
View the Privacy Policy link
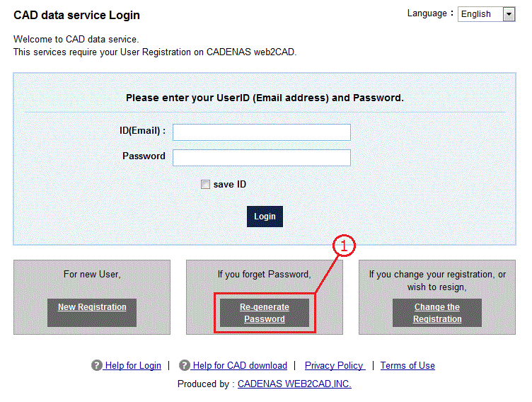pyautogui.click(x=334, y=365)
